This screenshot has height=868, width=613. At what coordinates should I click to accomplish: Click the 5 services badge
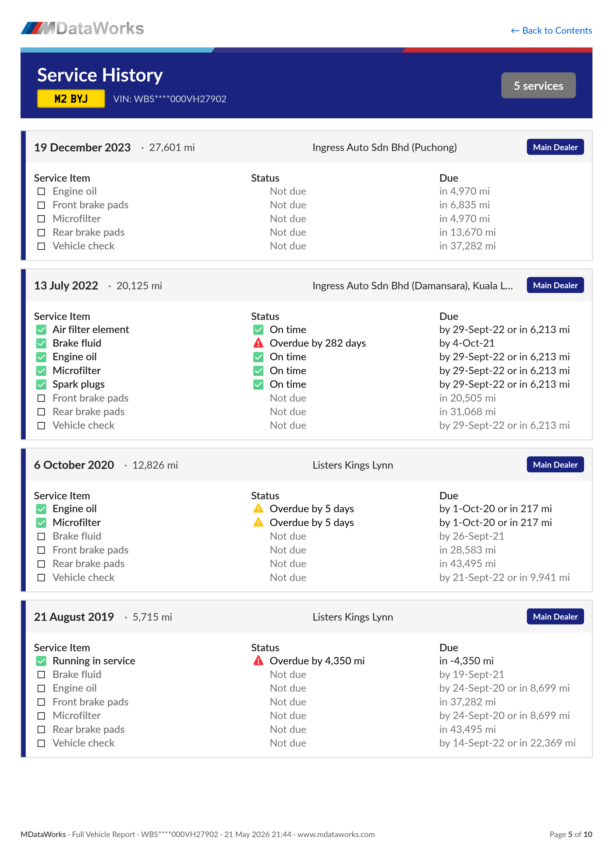click(538, 85)
